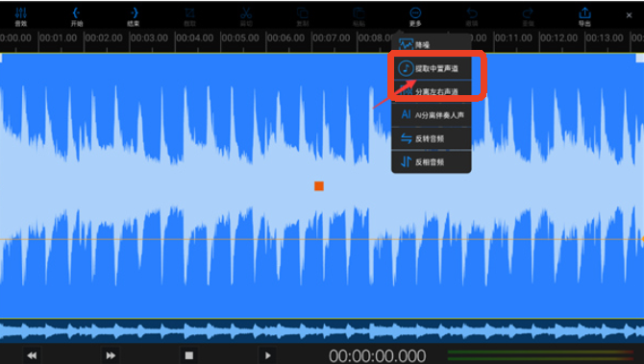The image size is (644, 364).
Task: Click the export 导出 icon
Action: click(584, 17)
